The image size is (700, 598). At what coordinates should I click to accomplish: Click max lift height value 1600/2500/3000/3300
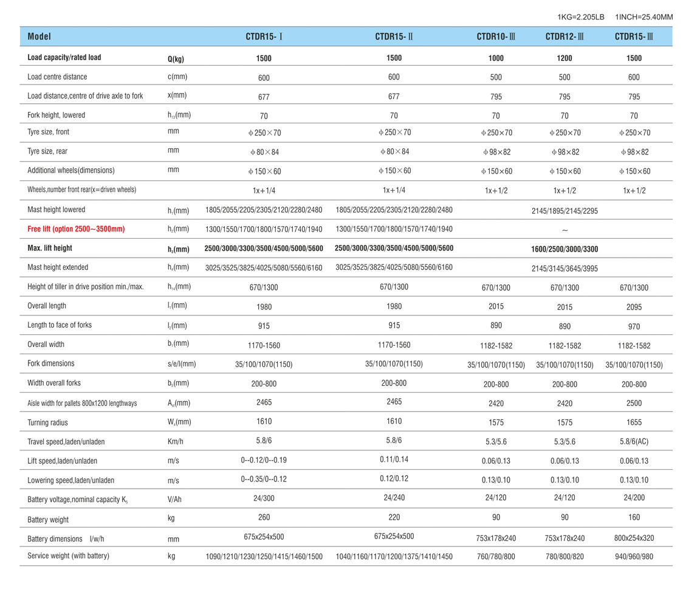coord(564,249)
